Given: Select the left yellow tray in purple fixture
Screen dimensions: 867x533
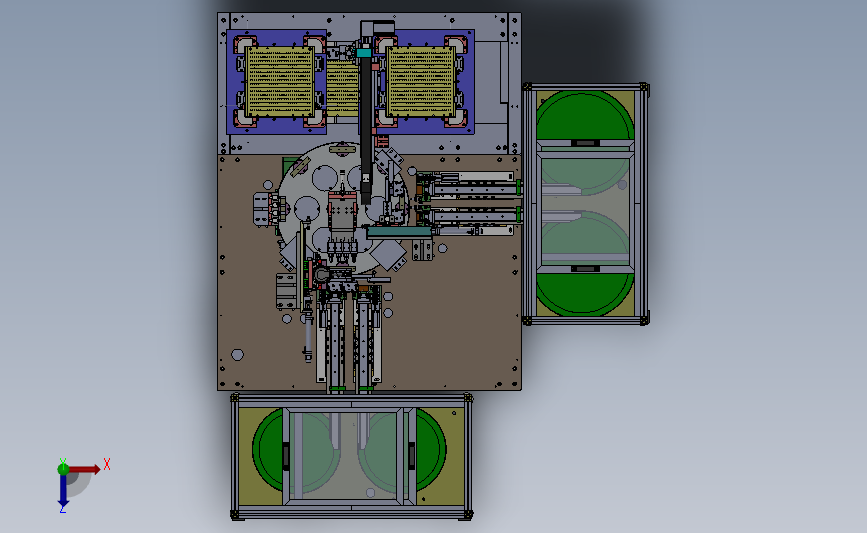Looking at the screenshot, I should pyautogui.click(x=280, y=81).
